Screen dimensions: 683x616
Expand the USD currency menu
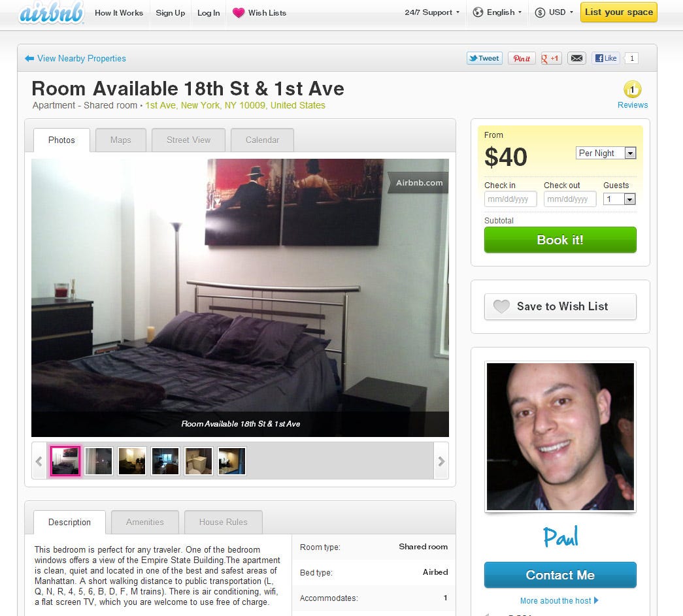click(x=554, y=12)
